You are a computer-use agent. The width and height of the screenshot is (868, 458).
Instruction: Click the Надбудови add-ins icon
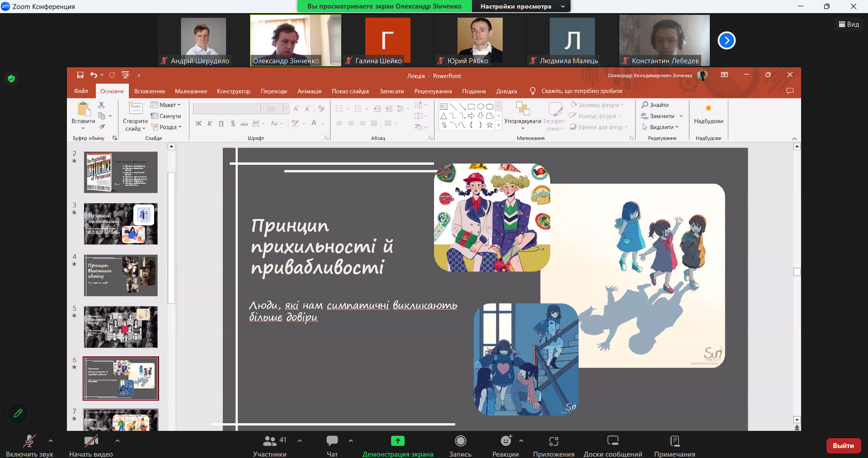coord(708,114)
